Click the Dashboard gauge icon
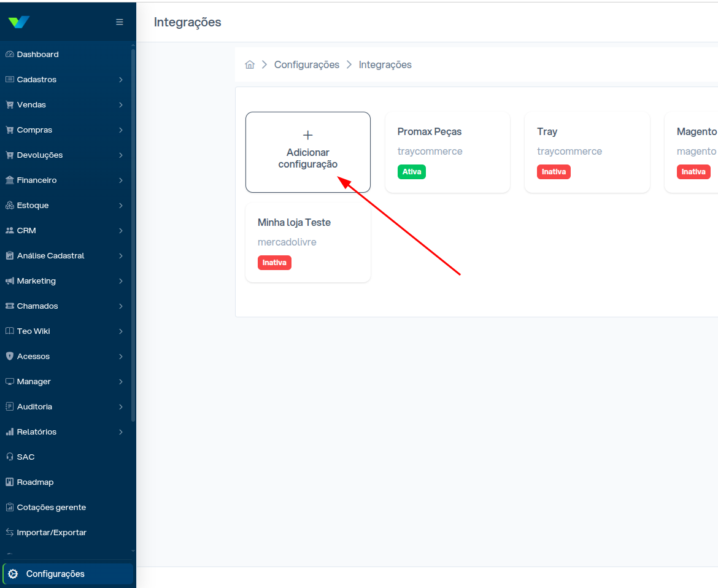 pos(10,54)
